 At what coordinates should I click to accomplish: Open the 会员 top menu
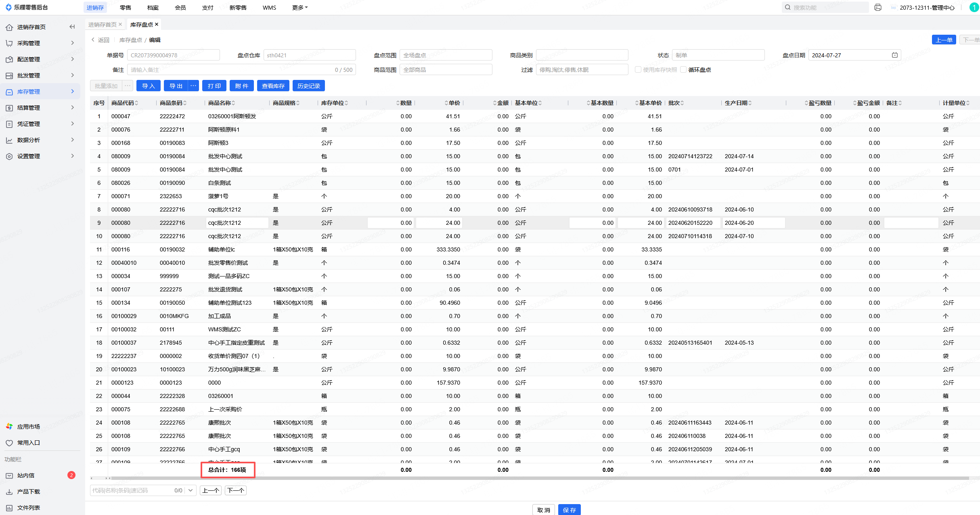click(x=180, y=8)
